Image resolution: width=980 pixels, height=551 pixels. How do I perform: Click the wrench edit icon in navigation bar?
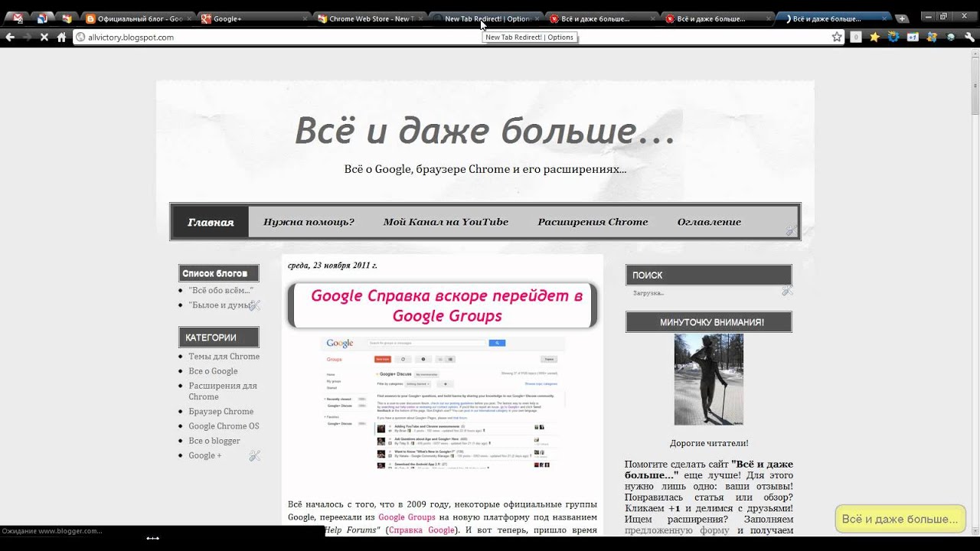tap(791, 230)
